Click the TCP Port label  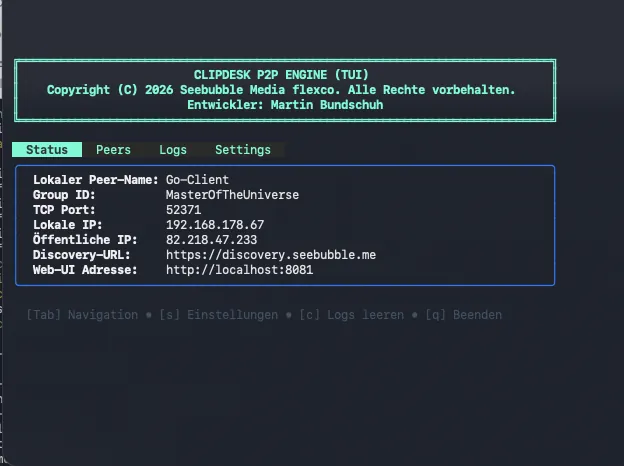64,210
